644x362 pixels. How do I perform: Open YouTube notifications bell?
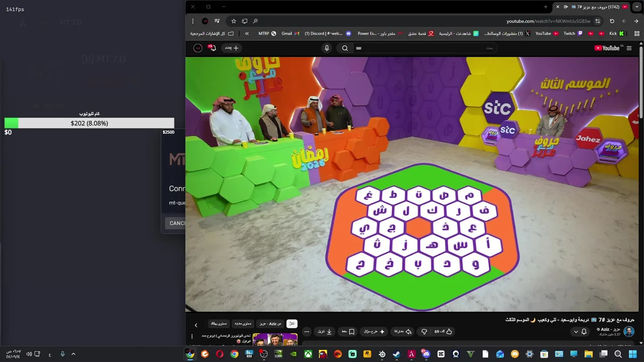(212, 48)
